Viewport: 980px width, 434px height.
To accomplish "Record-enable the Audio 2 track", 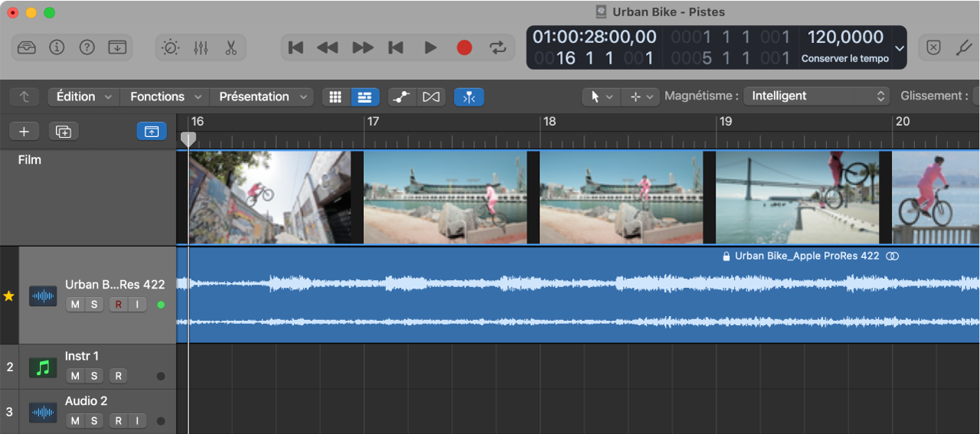I will pyautogui.click(x=118, y=421).
